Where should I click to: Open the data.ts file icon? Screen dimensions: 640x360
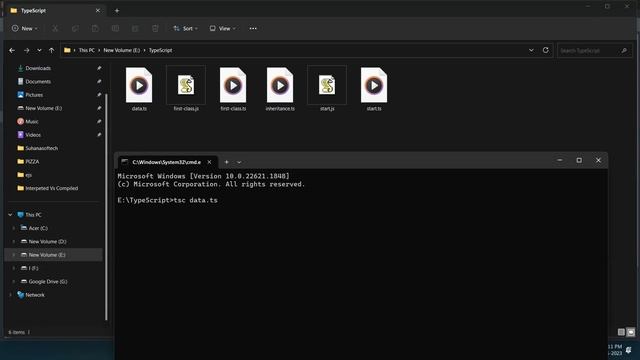point(139,85)
